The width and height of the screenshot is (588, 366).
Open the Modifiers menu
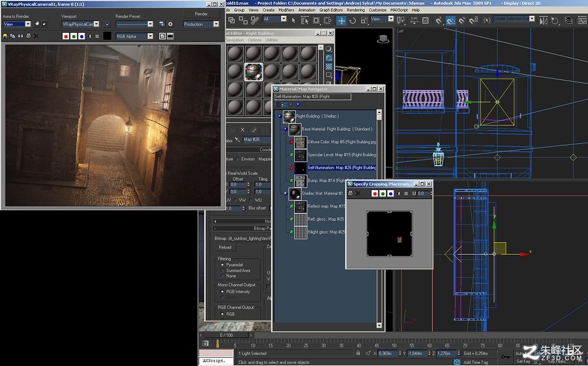pos(287,10)
